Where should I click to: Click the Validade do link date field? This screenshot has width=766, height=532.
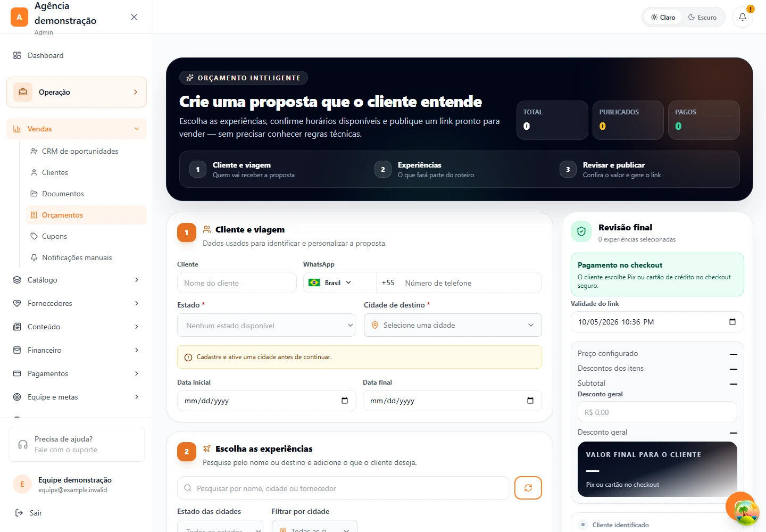click(x=657, y=322)
